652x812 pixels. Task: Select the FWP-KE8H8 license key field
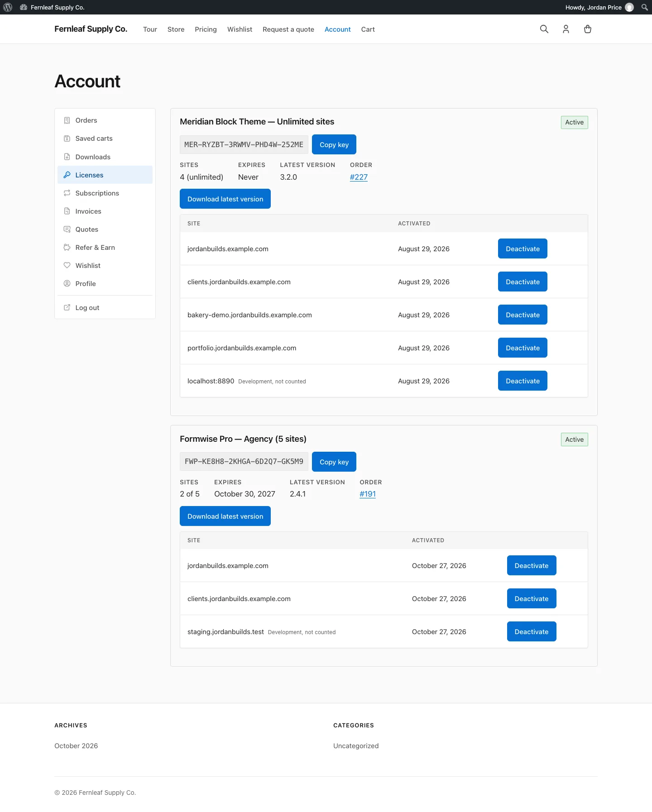pyautogui.click(x=244, y=461)
